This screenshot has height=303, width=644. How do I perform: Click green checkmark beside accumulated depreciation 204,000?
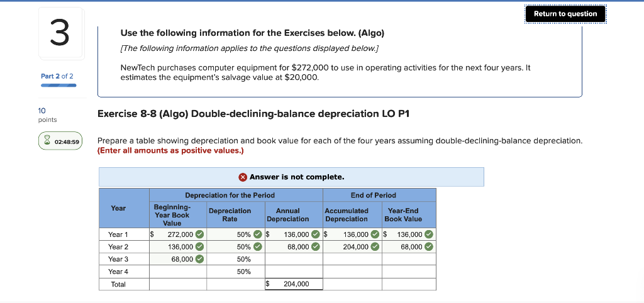pos(375,247)
